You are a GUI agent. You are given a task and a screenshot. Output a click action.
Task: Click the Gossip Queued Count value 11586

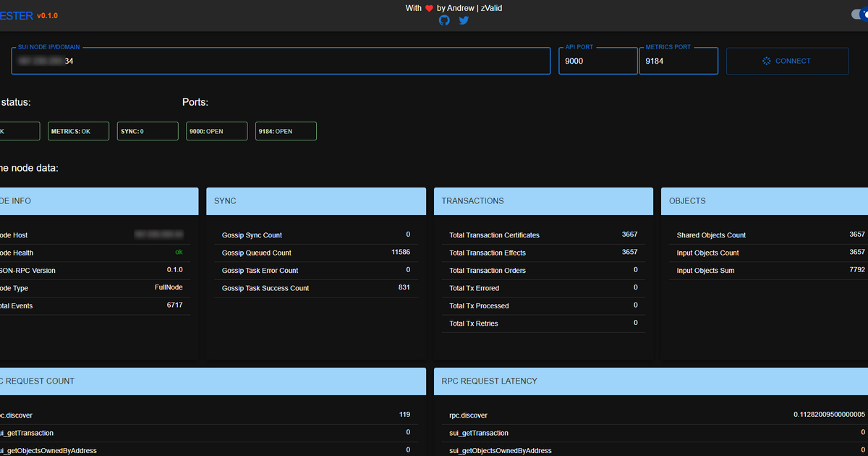click(401, 252)
